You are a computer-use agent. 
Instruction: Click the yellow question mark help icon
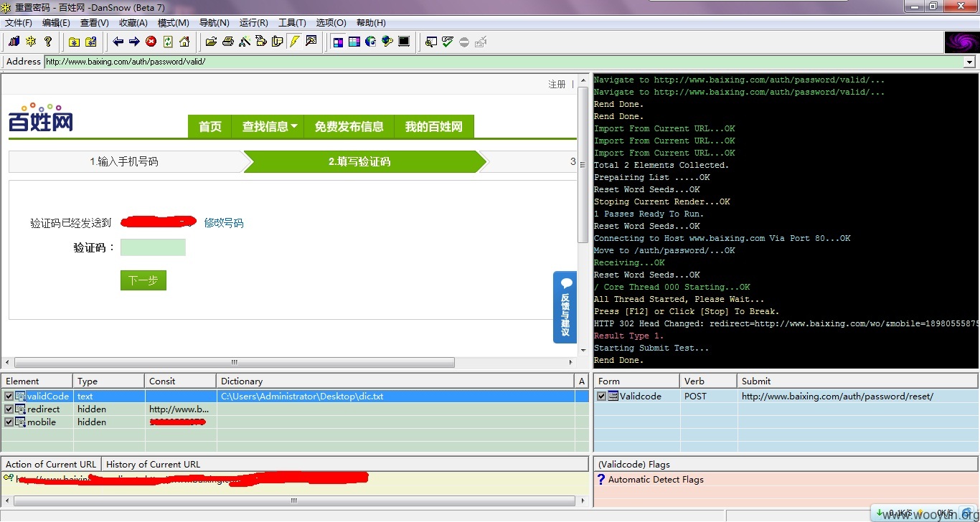pos(48,42)
